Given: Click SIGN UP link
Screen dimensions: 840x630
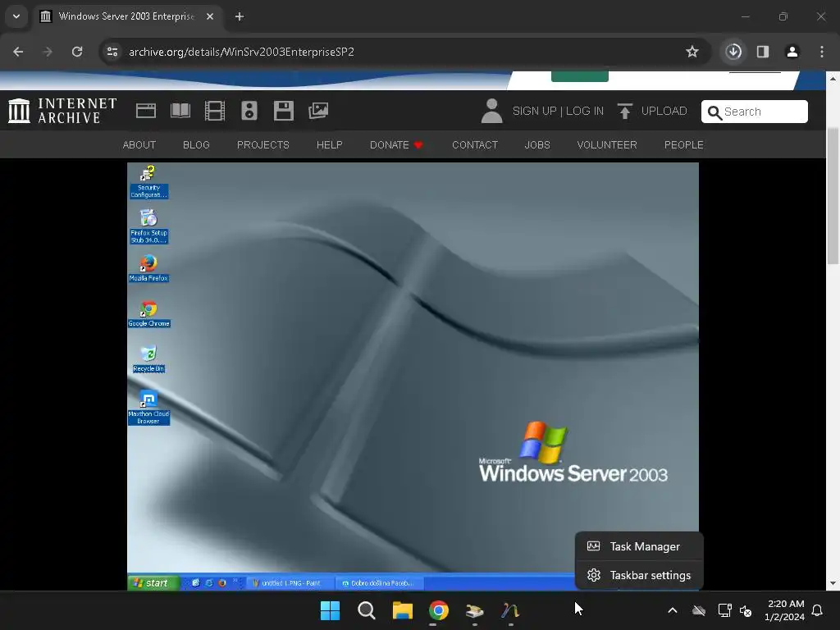Looking at the screenshot, I should click(x=534, y=111).
